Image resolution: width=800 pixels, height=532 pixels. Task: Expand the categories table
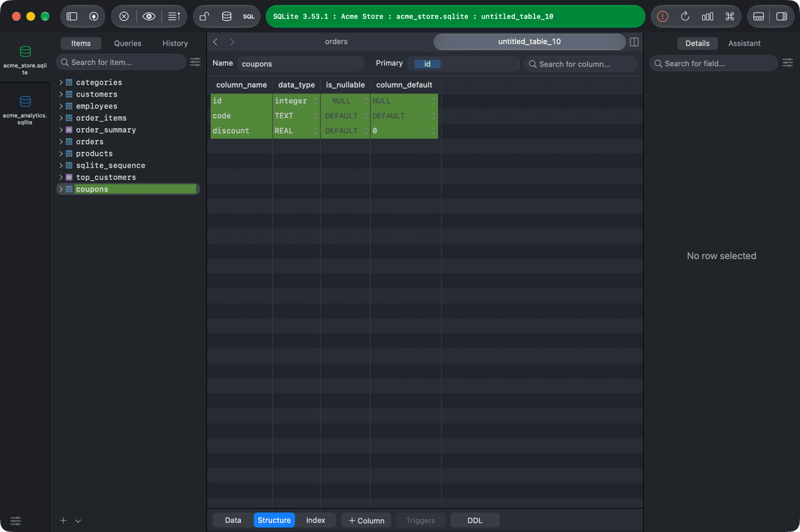61,82
